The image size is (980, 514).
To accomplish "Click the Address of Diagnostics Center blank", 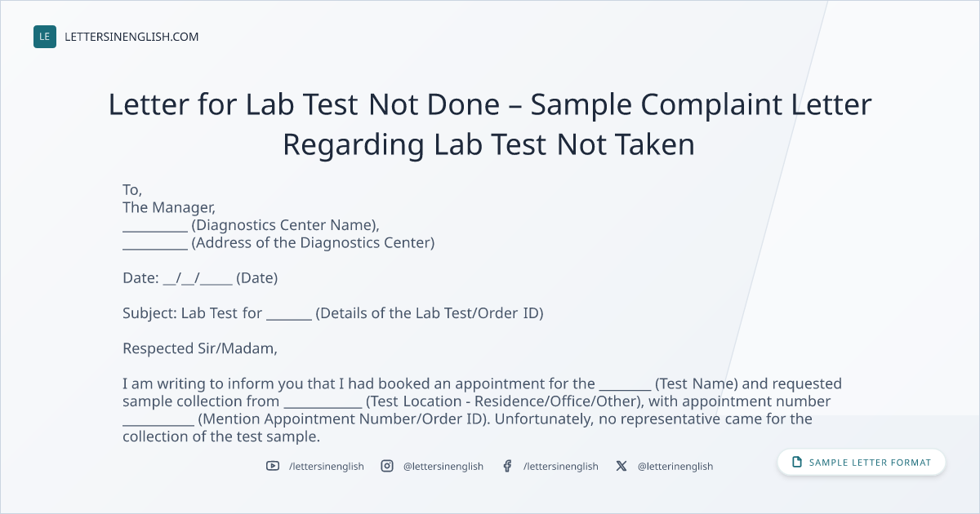I will [x=155, y=246].
